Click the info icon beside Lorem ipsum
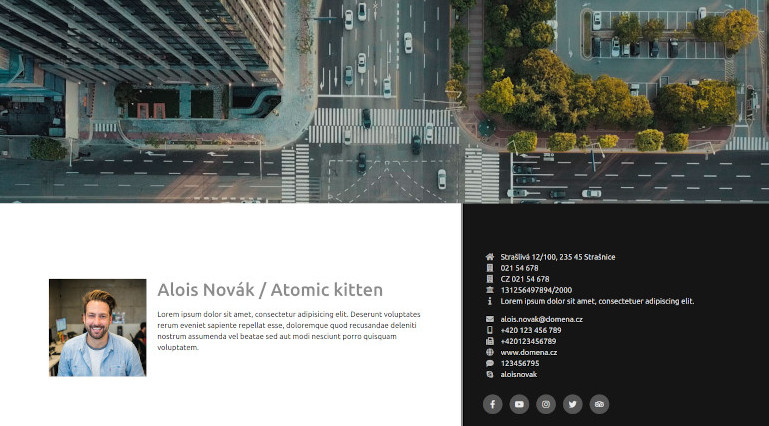This screenshot has height=426, width=769. point(490,301)
